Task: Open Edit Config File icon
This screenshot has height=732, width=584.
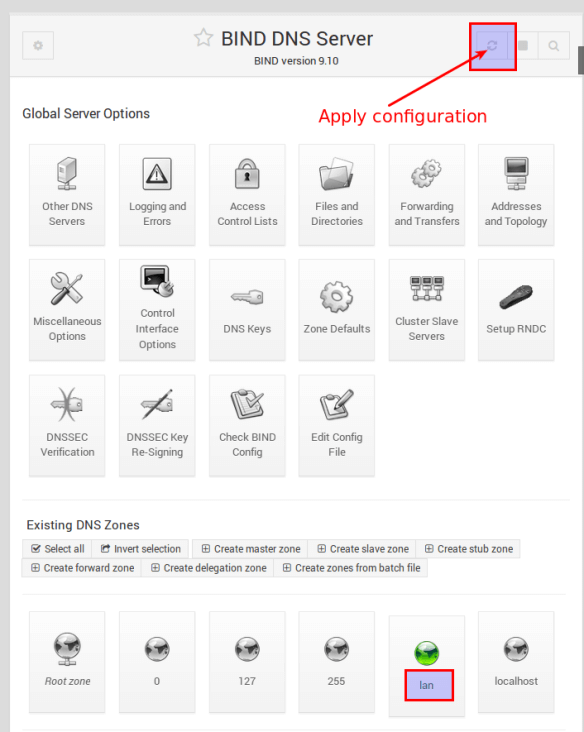Action: pyautogui.click(x=337, y=404)
